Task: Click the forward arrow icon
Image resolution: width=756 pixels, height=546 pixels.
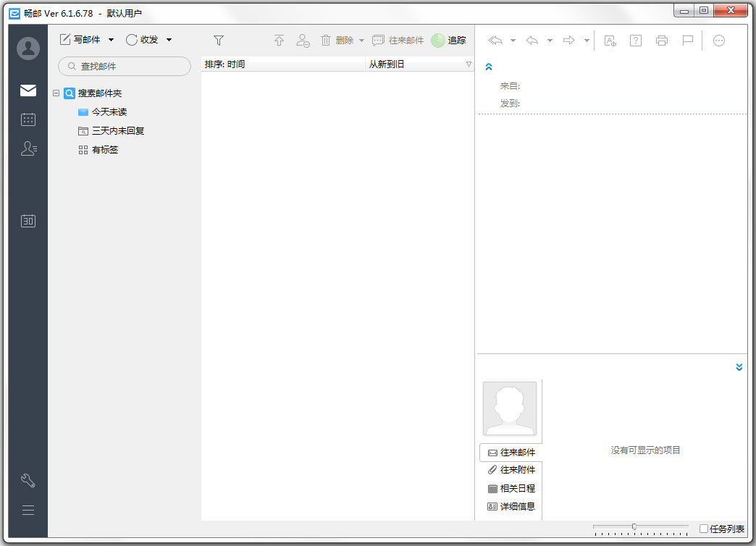Action: (x=569, y=41)
